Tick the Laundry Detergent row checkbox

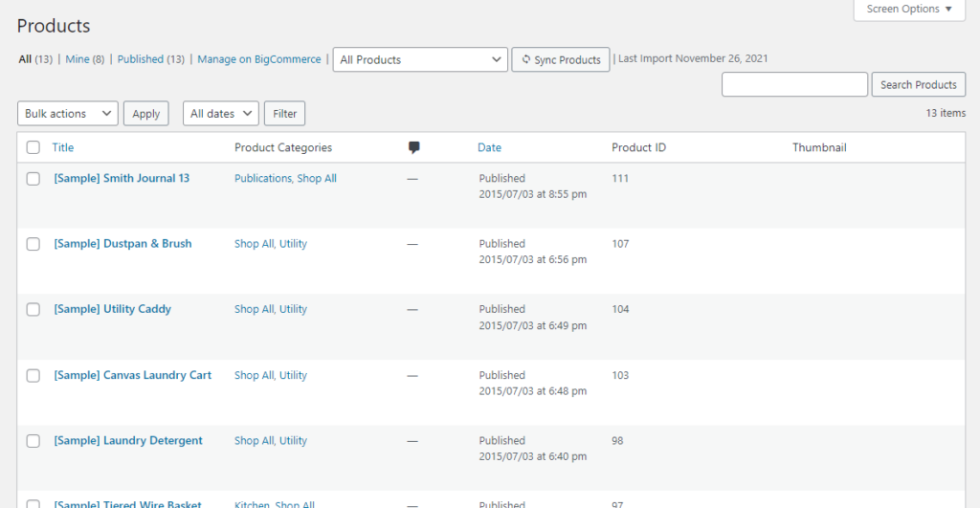pyautogui.click(x=33, y=441)
